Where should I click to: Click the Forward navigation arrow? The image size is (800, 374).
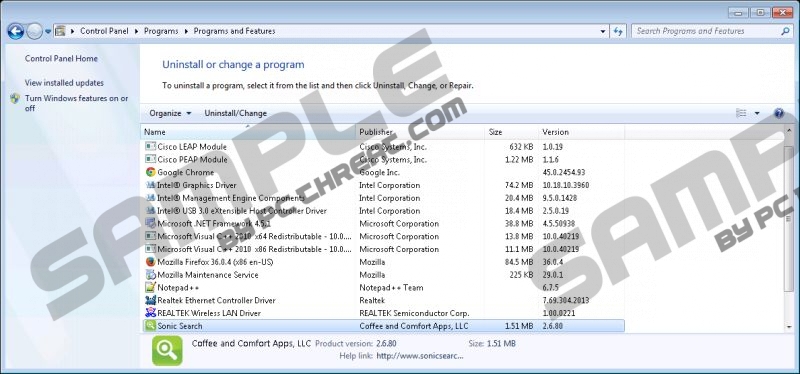click(34, 32)
